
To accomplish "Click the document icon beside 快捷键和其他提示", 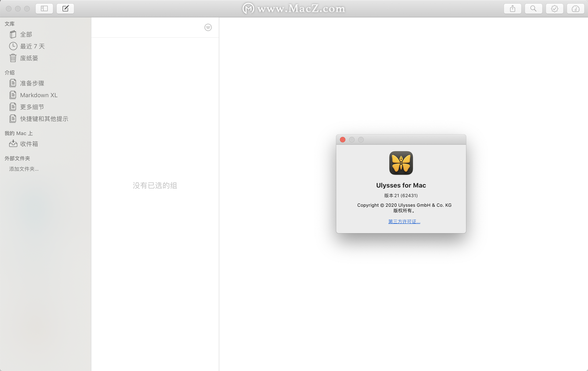I will 13,118.
